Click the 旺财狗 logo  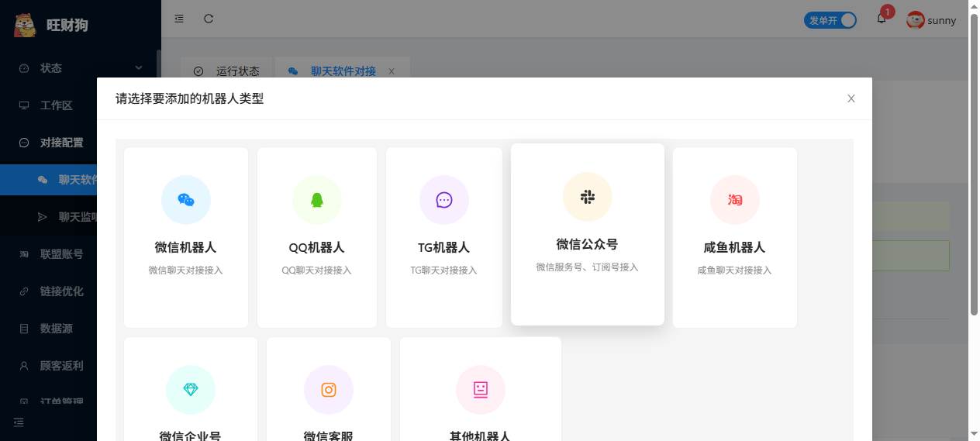(26, 25)
